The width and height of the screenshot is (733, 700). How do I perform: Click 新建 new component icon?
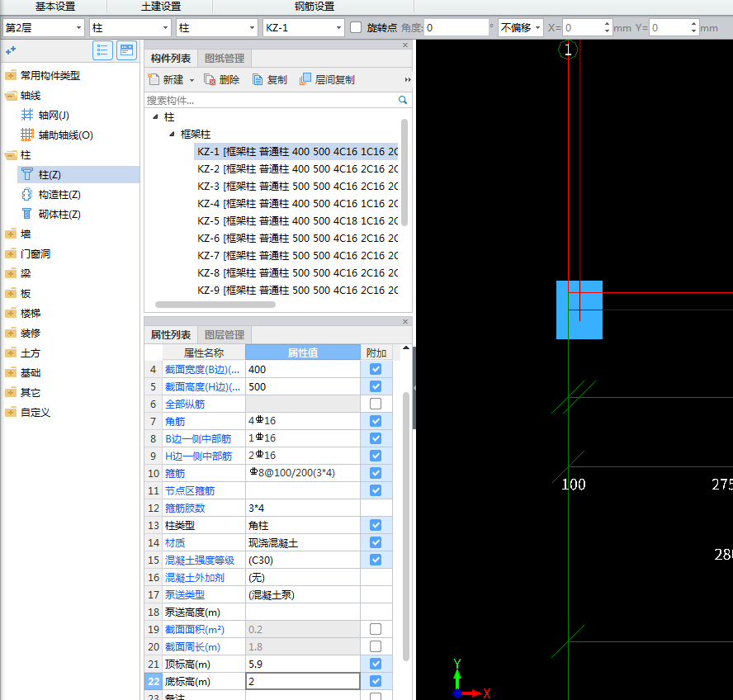point(154,79)
